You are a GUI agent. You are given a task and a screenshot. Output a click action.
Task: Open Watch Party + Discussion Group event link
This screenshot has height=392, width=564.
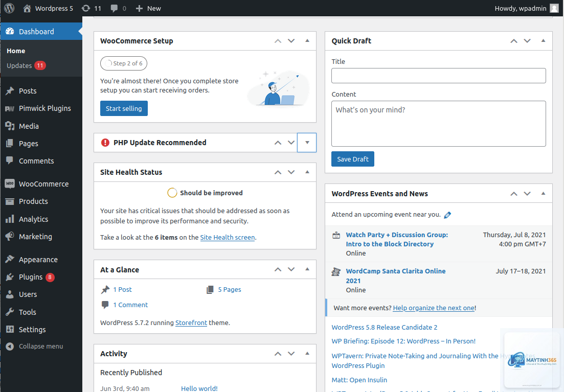[397, 239]
